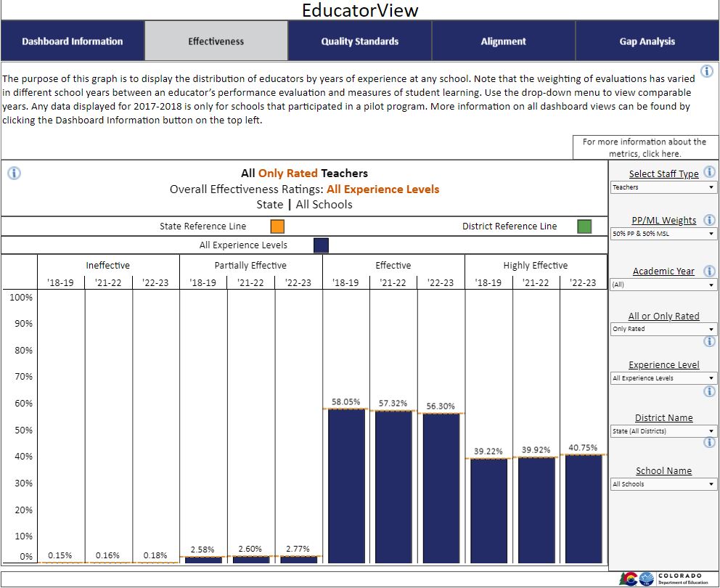Expand the School Name dropdown showing All Schools

(x=663, y=484)
